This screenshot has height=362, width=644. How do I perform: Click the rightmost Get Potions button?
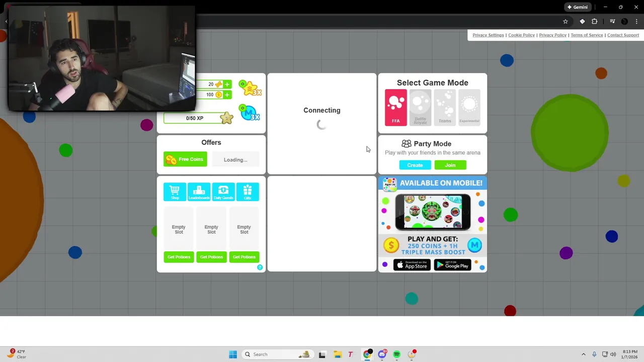point(244,257)
